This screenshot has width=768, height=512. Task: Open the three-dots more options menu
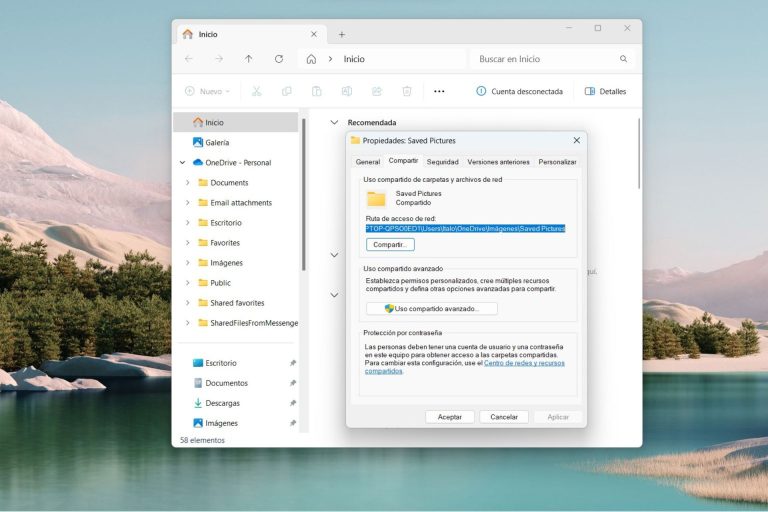[439, 91]
